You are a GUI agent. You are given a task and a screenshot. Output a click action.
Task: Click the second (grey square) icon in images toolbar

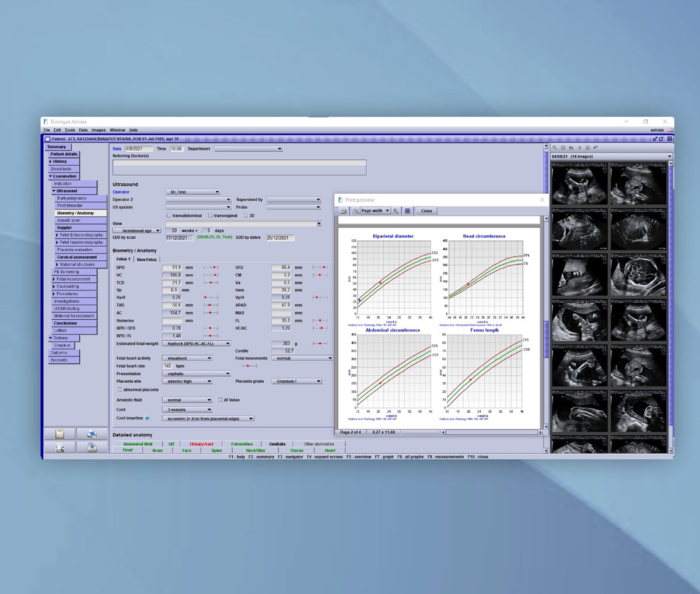(x=563, y=148)
